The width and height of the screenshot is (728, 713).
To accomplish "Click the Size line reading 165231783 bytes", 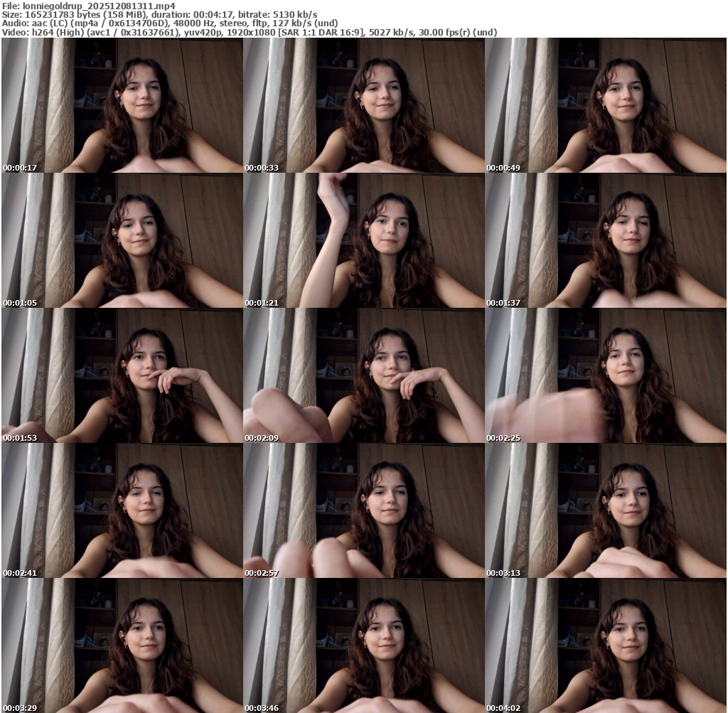I will pos(160,15).
